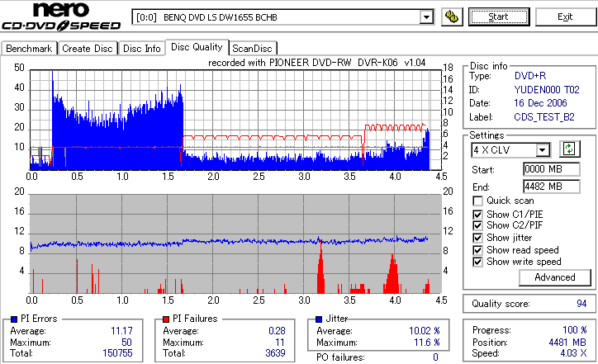Open the drive options yellow icon
Screen dimensions: 598x364
(x=452, y=17)
